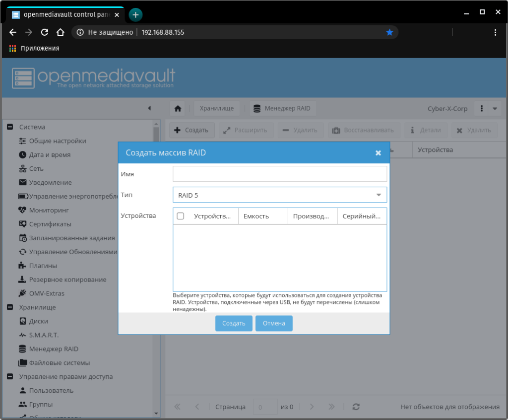The image size is (508, 420).
Task: Expand the dropdown arrow next to user menu
Action: click(x=495, y=109)
